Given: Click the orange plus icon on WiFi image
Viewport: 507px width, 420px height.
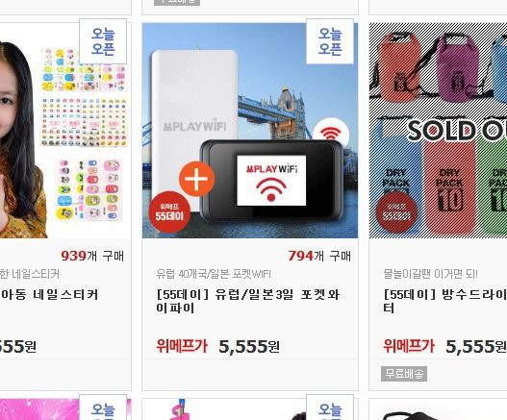Looking at the screenshot, I should 196,179.
